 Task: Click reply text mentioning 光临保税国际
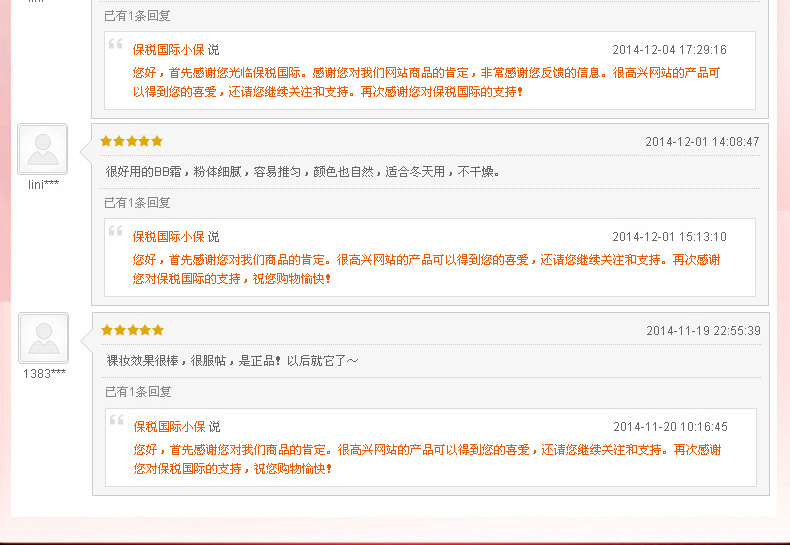(426, 82)
